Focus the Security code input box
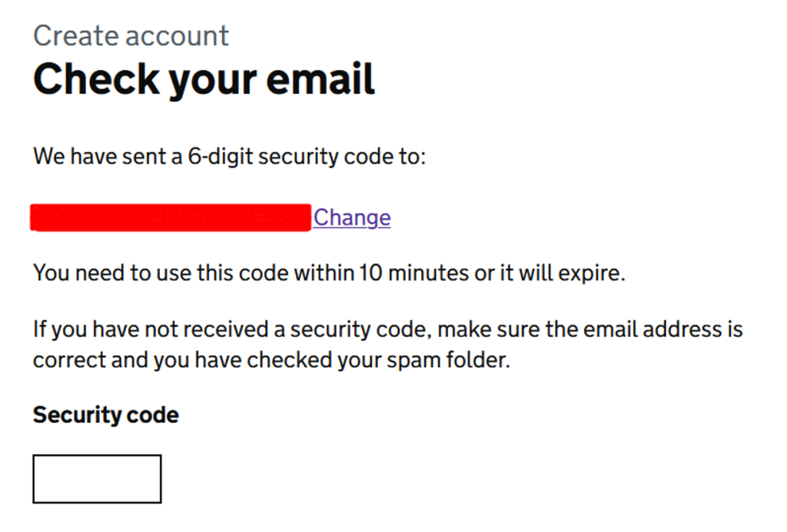 tap(97, 479)
